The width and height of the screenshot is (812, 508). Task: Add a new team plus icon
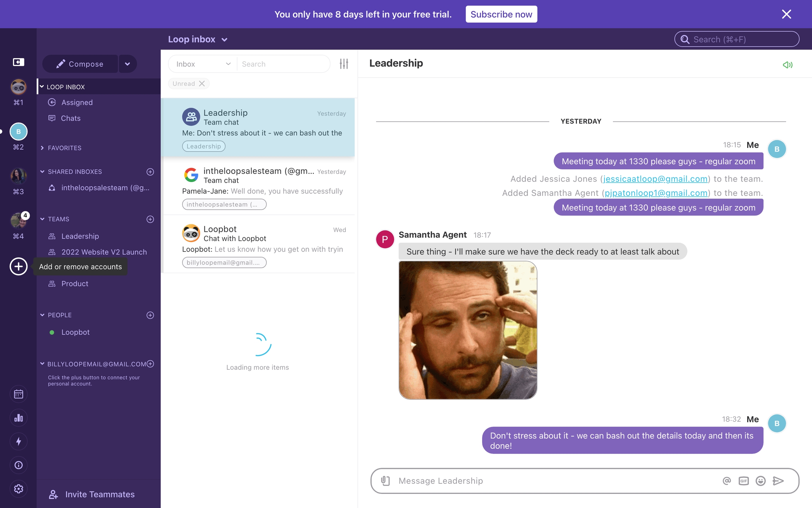tap(150, 219)
